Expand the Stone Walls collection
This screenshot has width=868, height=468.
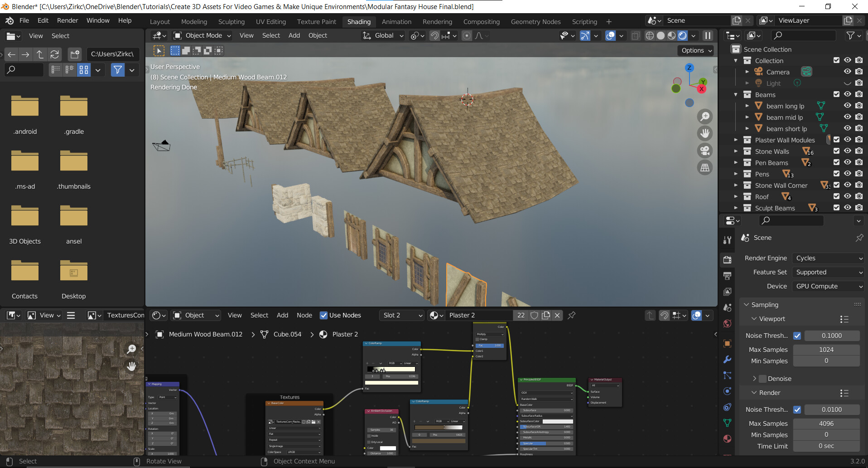tap(736, 151)
